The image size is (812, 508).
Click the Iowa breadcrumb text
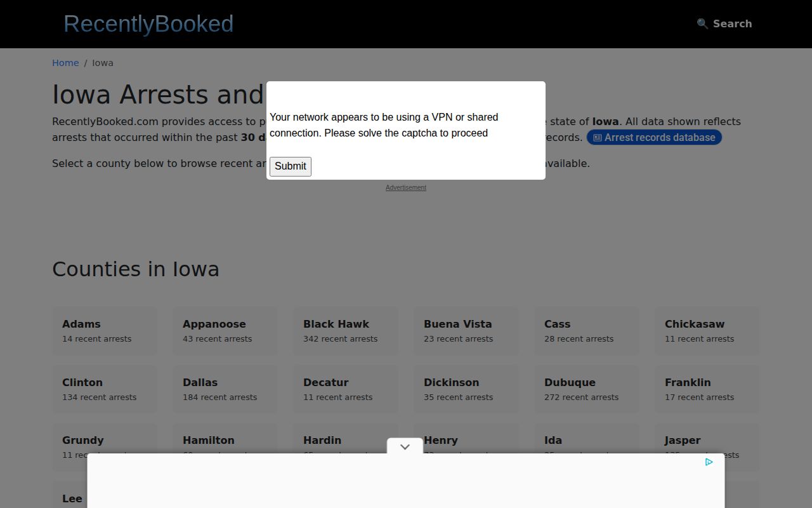pos(103,63)
